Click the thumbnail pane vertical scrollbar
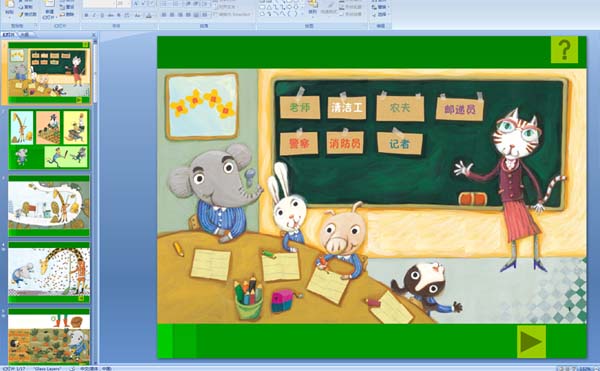Image resolution: width=600 pixels, height=371 pixels. tap(95, 199)
